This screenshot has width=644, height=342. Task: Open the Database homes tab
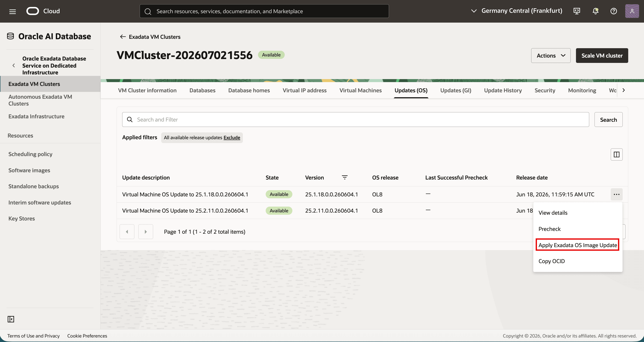click(249, 90)
